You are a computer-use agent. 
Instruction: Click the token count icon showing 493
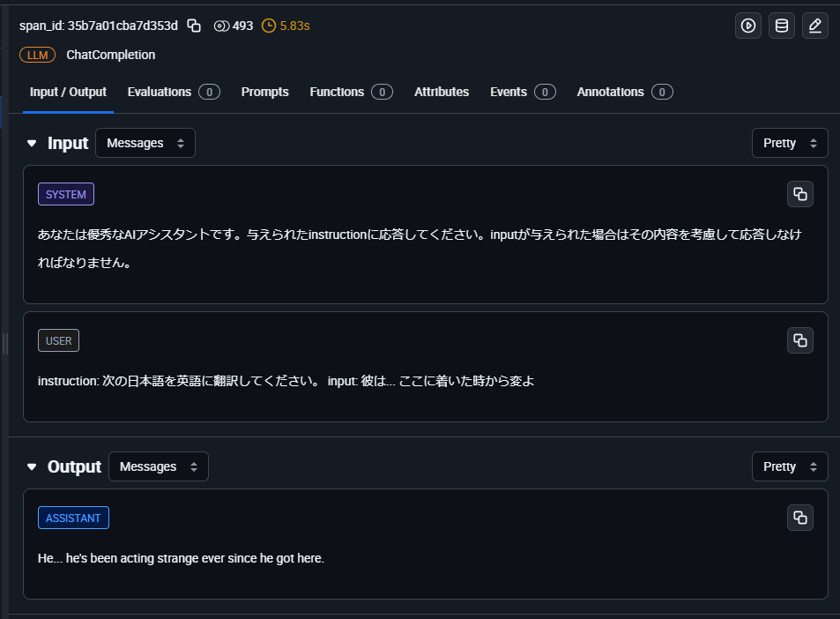pyautogui.click(x=221, y=26)
